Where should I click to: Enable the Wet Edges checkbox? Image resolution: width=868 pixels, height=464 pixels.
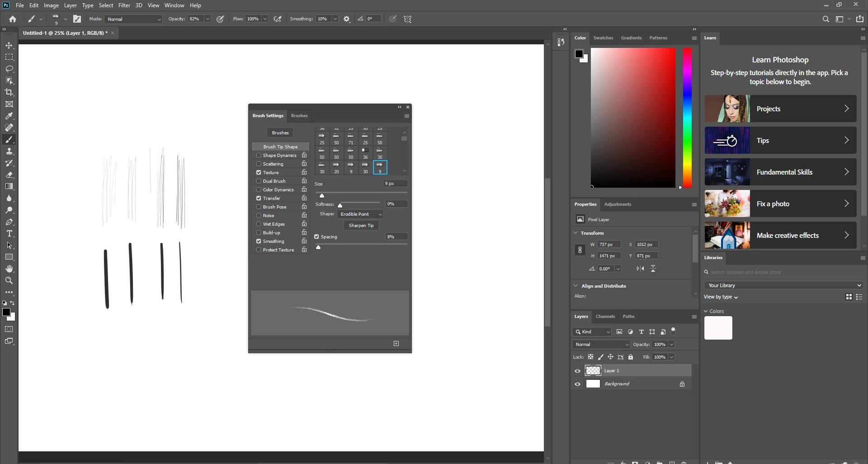pyautogui.click(x=259, y=224)
